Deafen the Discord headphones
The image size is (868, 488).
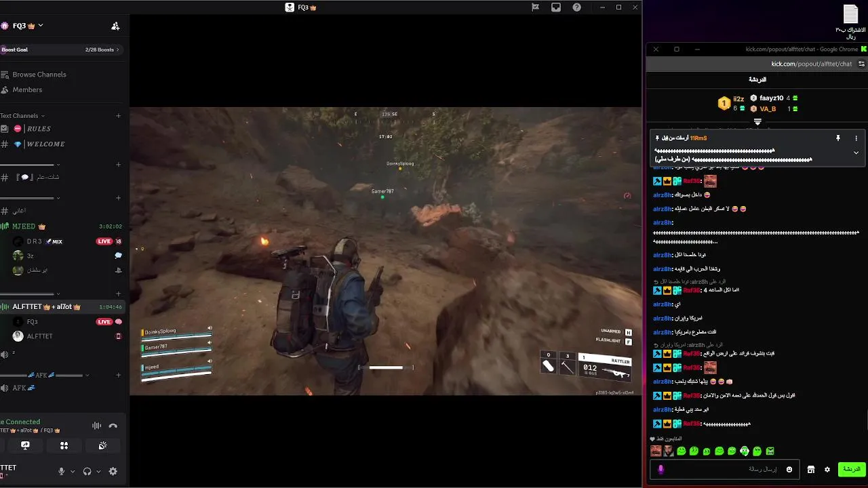87,472
